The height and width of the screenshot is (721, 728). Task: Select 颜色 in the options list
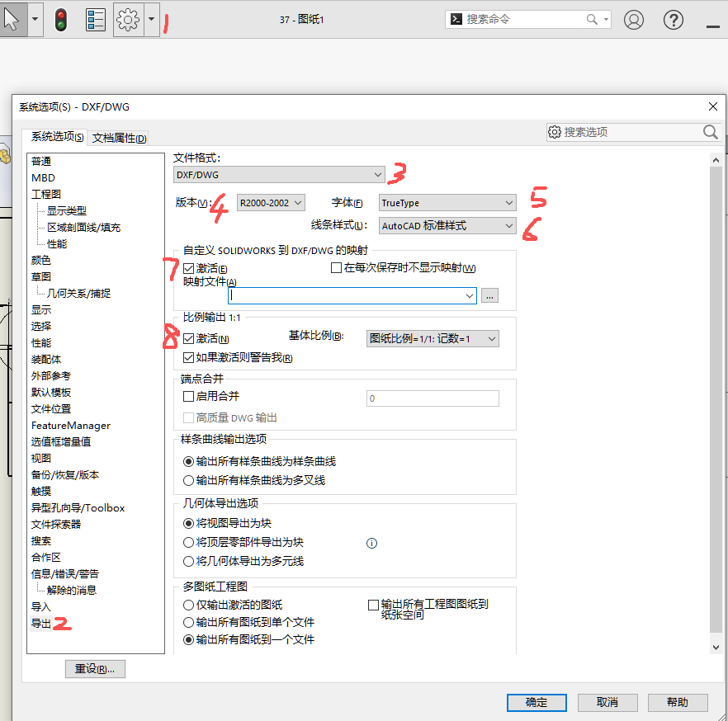coord(41,261)
